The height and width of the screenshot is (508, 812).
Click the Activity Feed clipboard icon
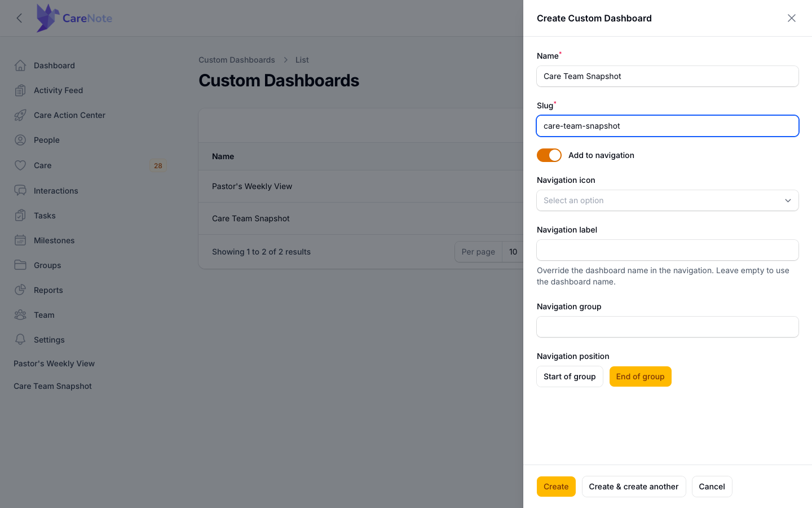click(20, 90)
